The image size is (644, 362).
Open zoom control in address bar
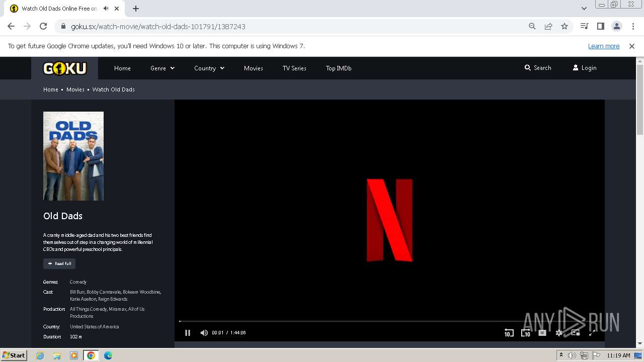532,26
